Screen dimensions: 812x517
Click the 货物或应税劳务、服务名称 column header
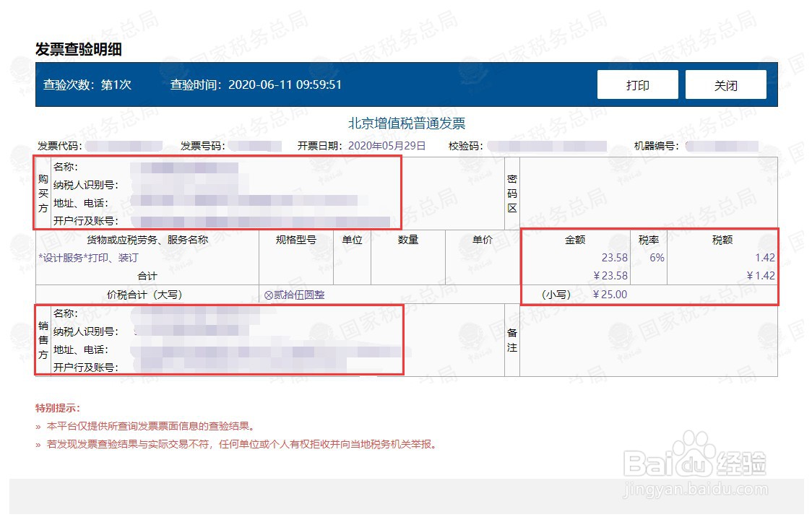pos(147,240)
